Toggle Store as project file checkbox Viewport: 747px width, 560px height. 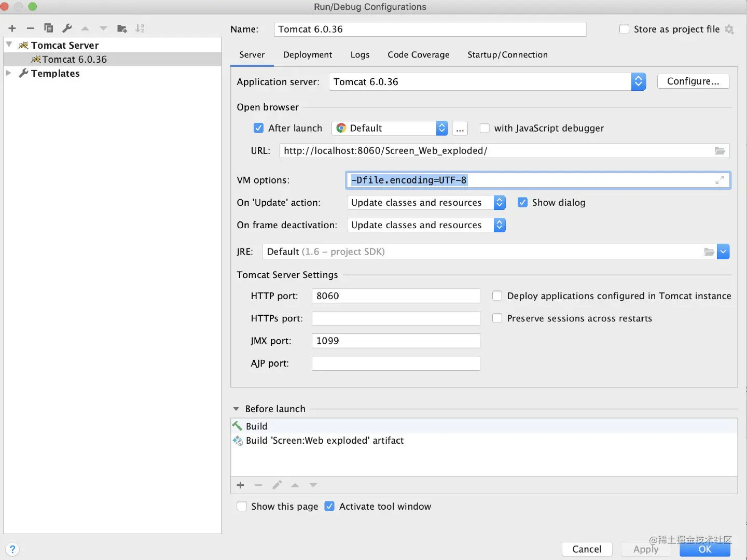(x=625, y=30)
